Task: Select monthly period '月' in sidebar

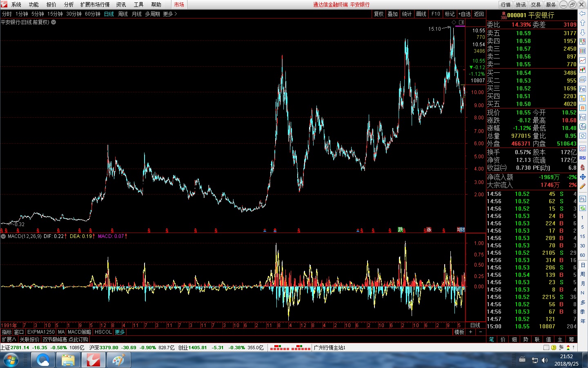Action: [583, 283]
